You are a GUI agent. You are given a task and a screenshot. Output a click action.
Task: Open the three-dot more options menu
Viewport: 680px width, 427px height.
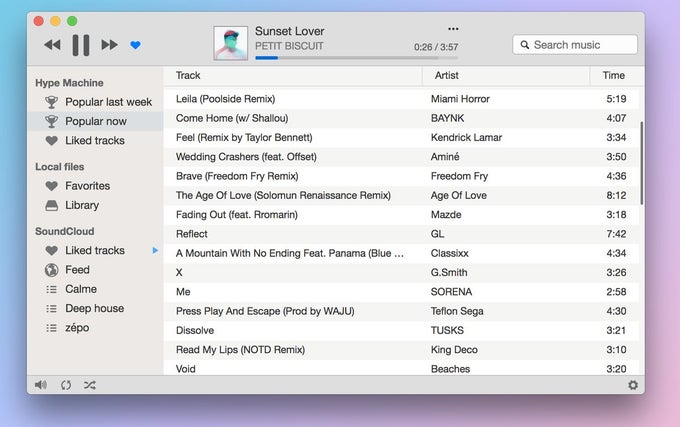point(453,29)
